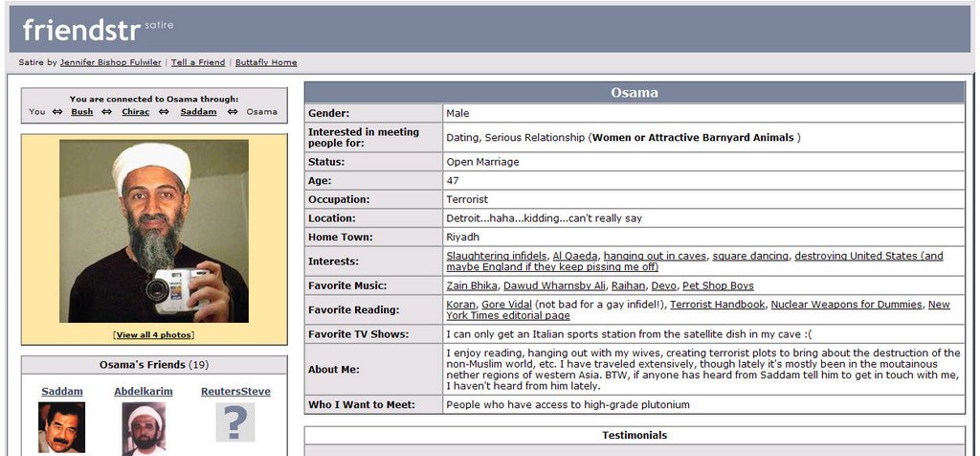Click the main profile photo
980x456 pixels.
(x=154, y=231)
